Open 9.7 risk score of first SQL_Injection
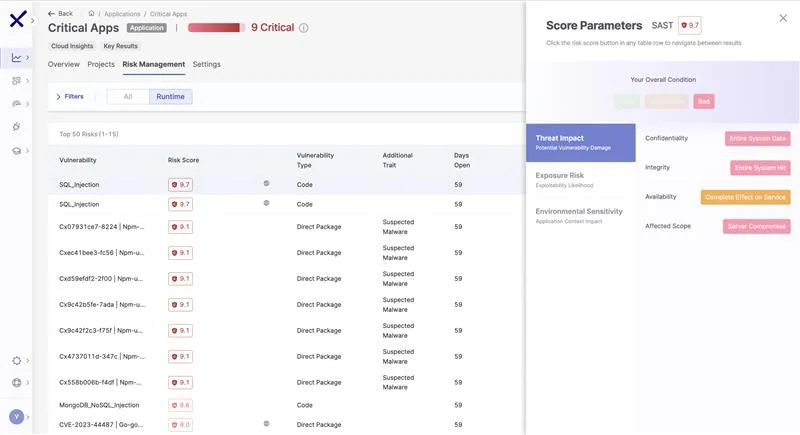This screenshot has width=800, height=435. (x=181, y=185)
